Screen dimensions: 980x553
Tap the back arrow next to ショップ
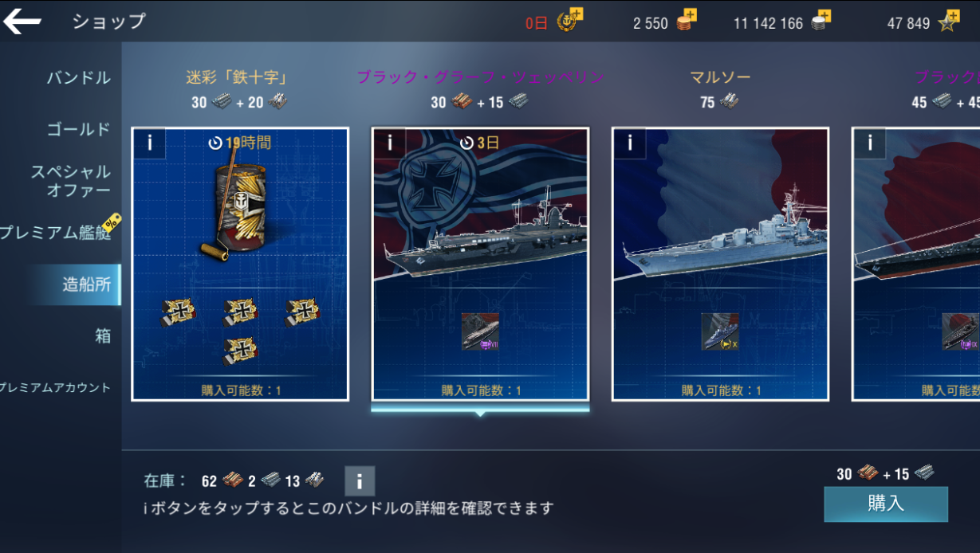(22, 22)
